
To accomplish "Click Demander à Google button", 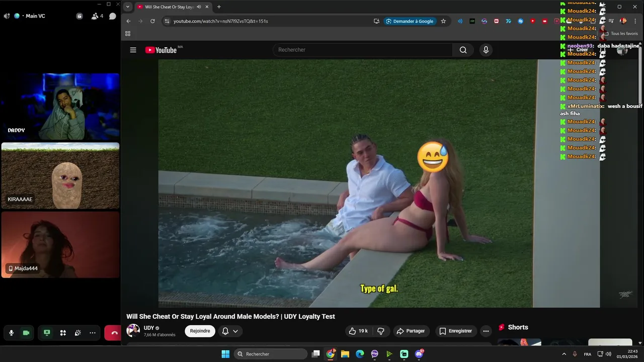I will 410,21.
